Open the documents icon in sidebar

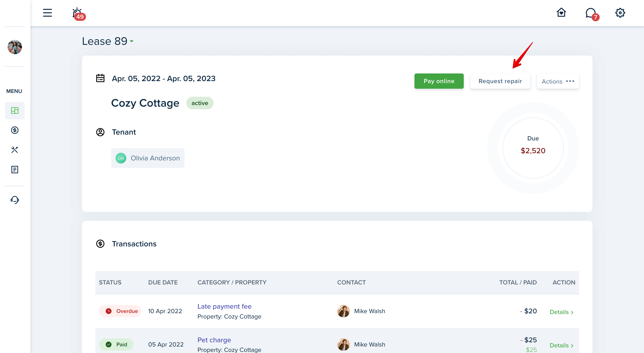15,170
